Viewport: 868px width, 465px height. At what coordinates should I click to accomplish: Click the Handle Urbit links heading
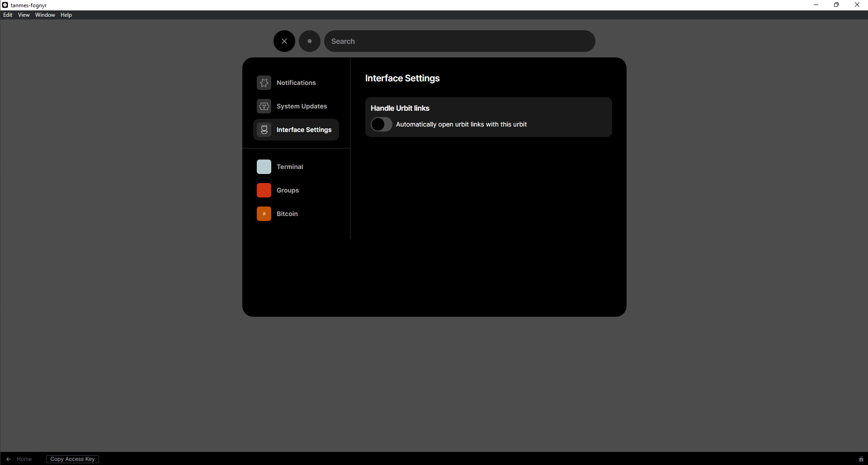[x=400, y=108]
